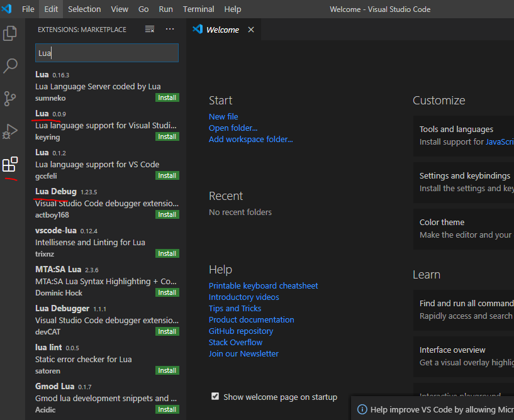Open the View menu
Image resolution: width=514 pixels, height=420 pixels.
tap(120, 9)
